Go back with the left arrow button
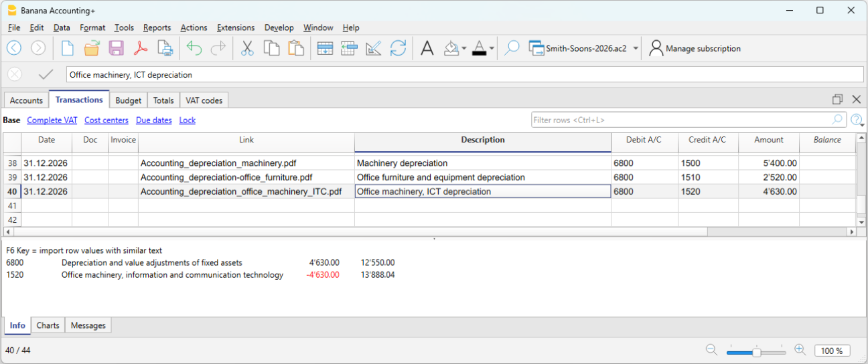 click(14, 48)
